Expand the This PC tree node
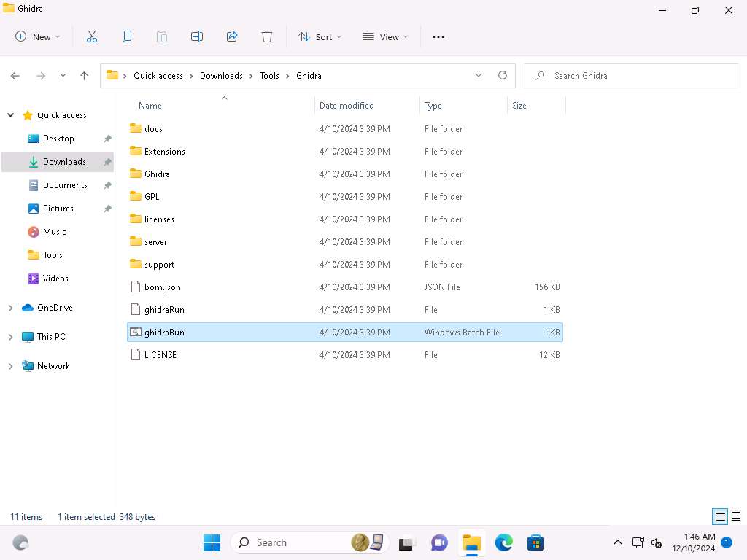This screenshot has height=560, width=747. point(11,337)
